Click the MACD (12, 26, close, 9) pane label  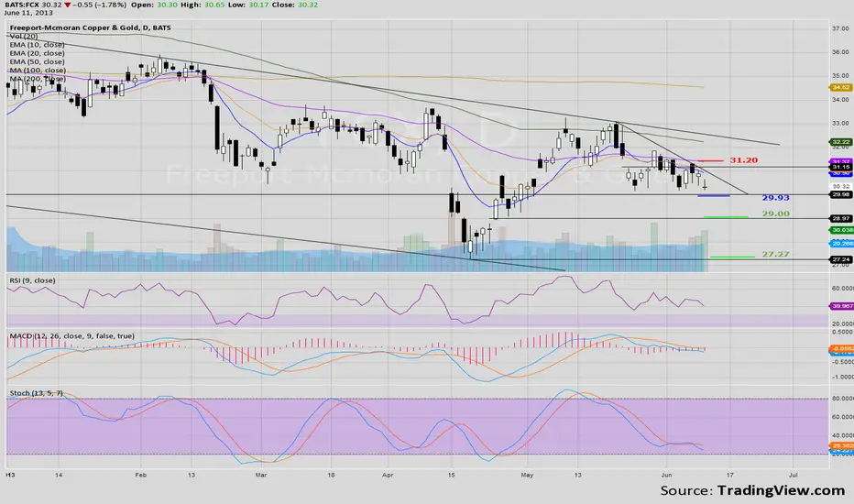tap(71, 335)
